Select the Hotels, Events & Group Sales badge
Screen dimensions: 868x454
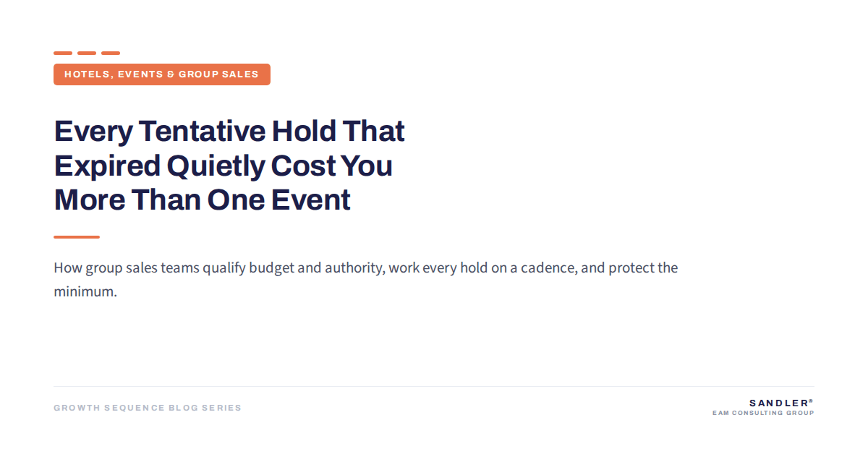point(162,74)
